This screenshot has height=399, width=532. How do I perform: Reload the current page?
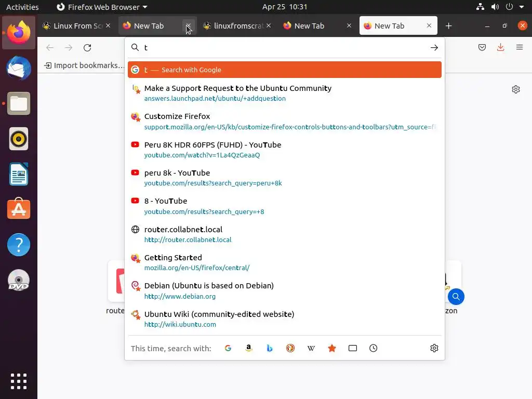pos(87,48)
